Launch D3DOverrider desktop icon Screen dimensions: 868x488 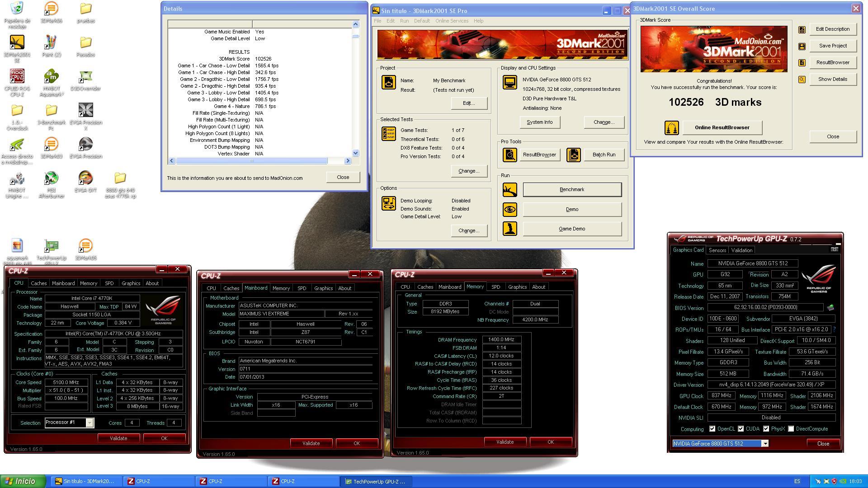pos(85,80)
